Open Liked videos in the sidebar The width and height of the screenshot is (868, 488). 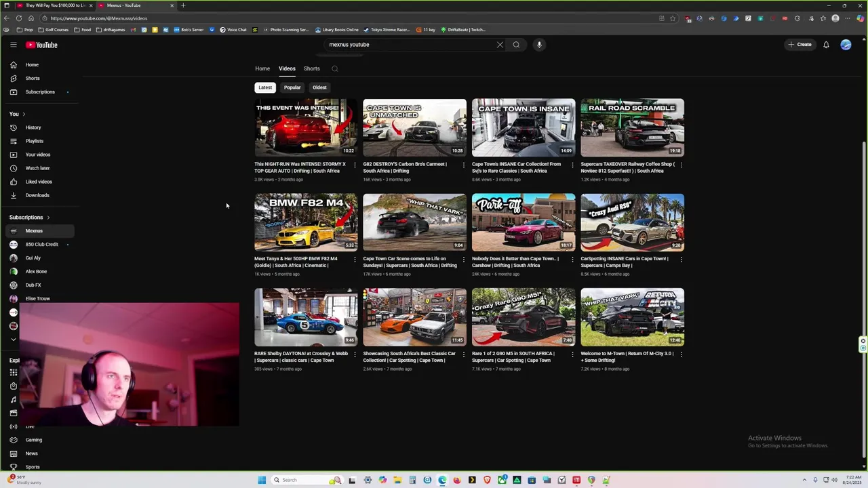(39, 182)
